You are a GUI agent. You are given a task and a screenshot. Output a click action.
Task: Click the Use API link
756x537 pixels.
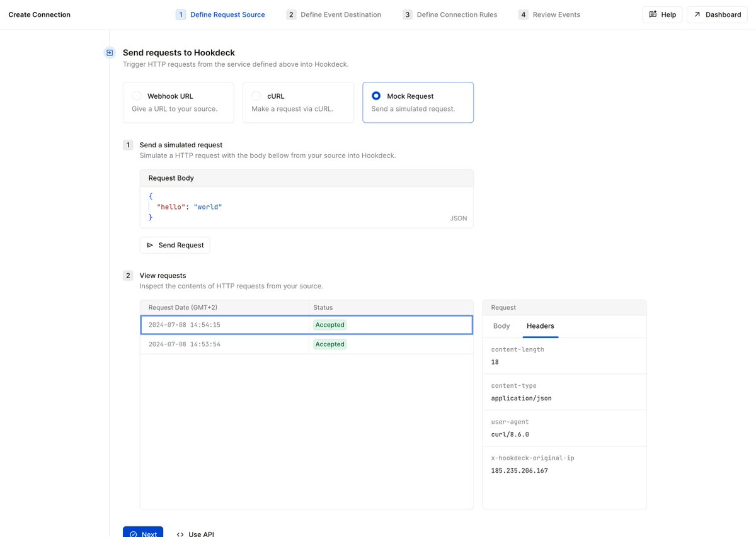(195, 534)
